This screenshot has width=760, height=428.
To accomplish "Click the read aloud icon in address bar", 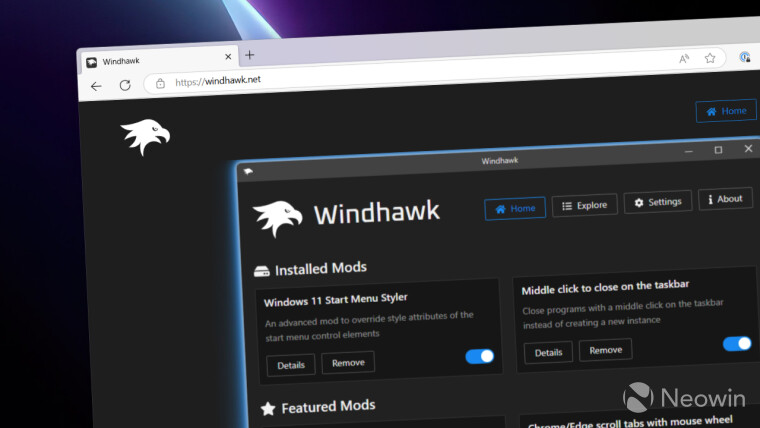I will click(684, 59).
